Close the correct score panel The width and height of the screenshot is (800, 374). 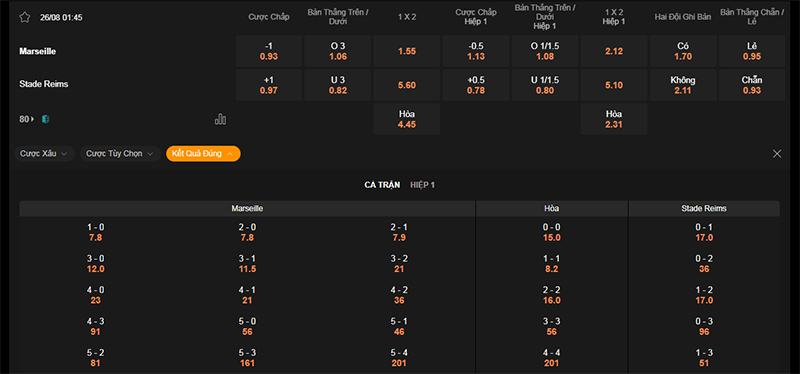click(x=777, y=154)
